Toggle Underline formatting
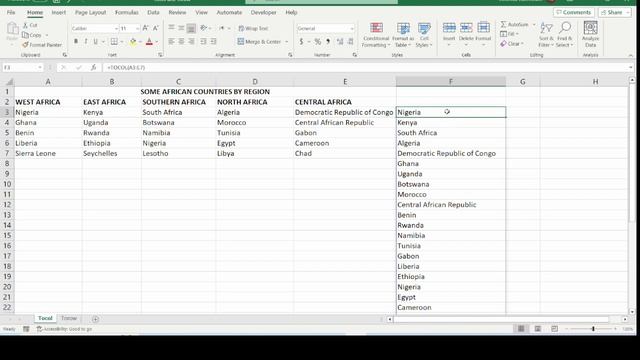 coord(96,41)
